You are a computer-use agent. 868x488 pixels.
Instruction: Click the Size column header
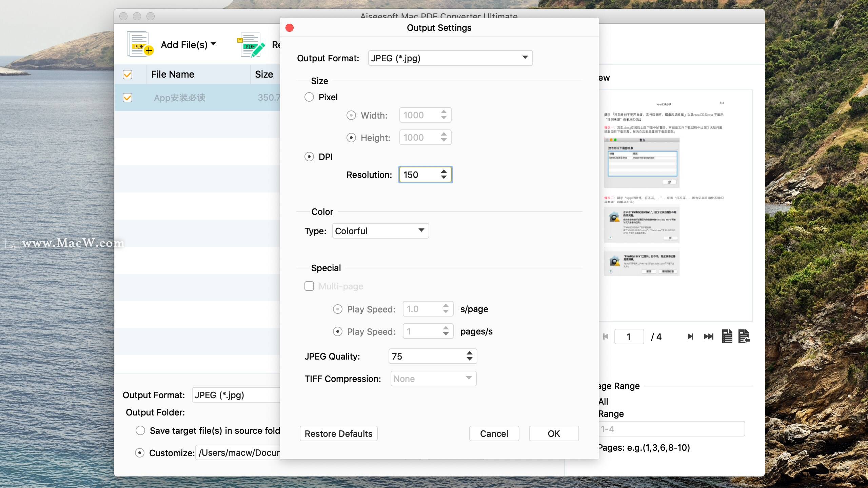coord(265,74)
